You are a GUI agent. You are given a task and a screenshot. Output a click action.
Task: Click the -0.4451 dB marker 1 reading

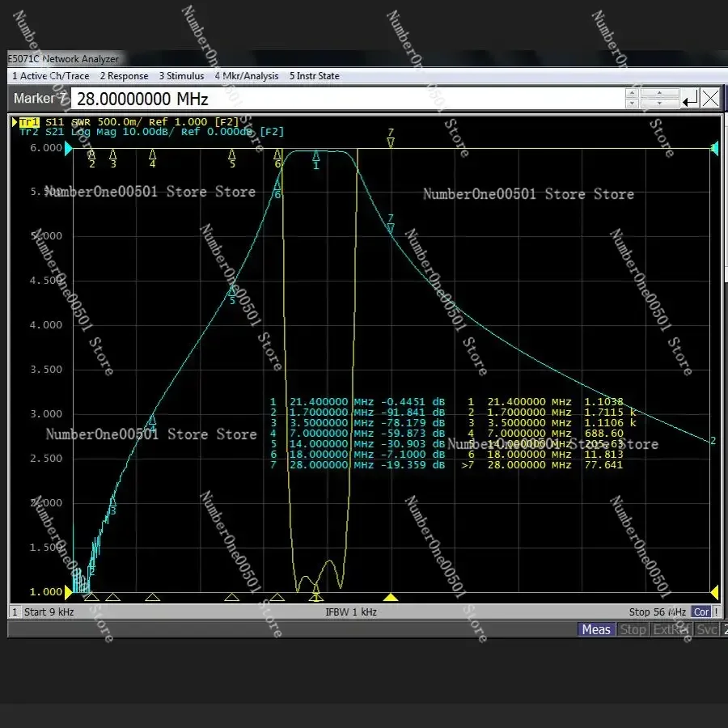pyautogui.click(x=413, y=401)
